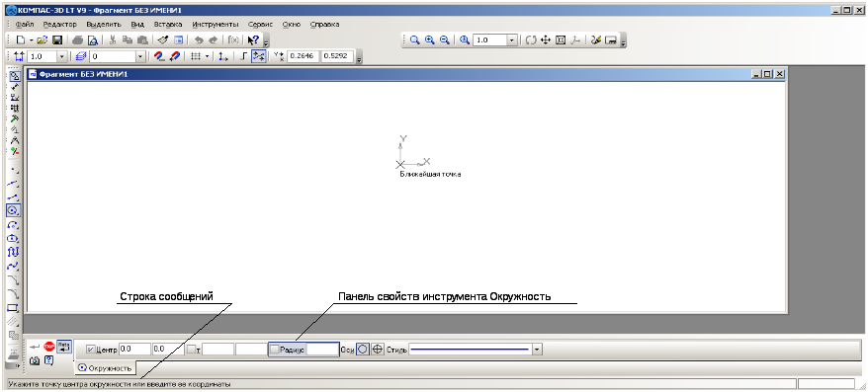The height and width of the screenshot is (392, 868).
Task: Save the document with floppy disk icon
Action: pyautogui.click(x=57, y=40)
